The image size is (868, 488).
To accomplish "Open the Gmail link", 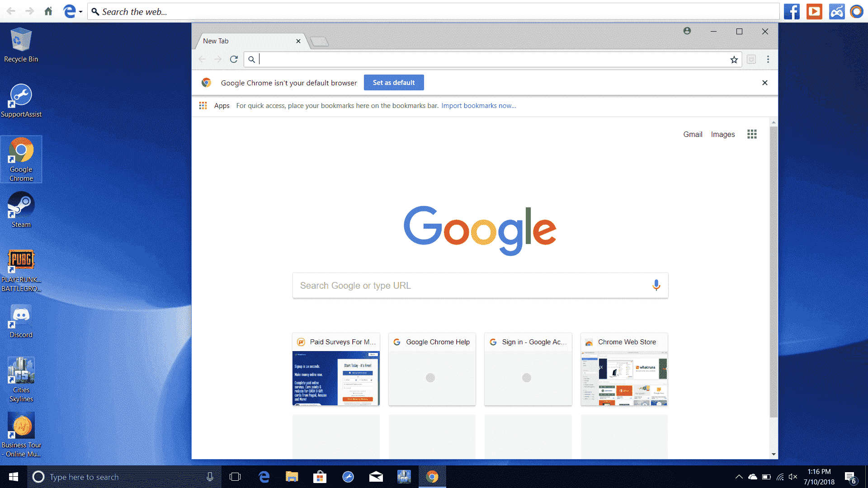I will [x=693, y=134].
